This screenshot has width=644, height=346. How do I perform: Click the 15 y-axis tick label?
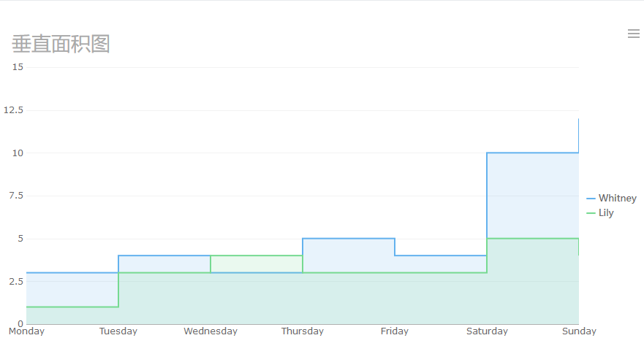click(x=18, y=67)
